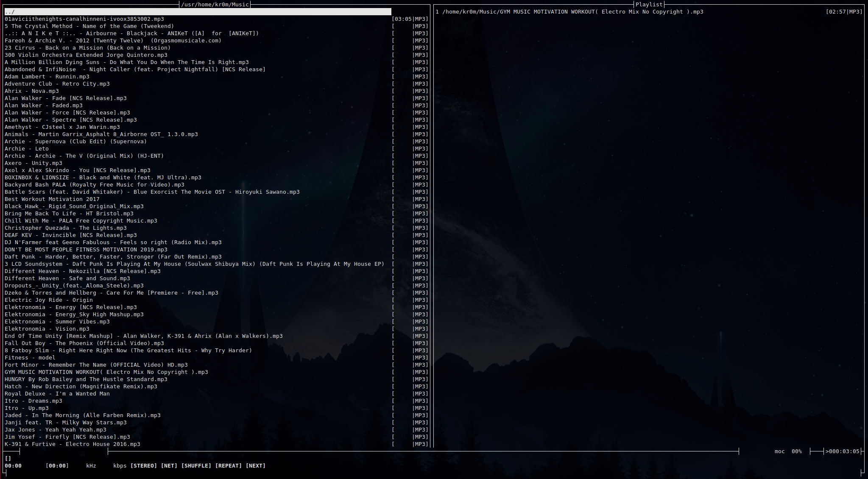Select Itro - Dreams.mp3
Image resolution: width=868 pixels, height=479 pixels.
[33, 401]
